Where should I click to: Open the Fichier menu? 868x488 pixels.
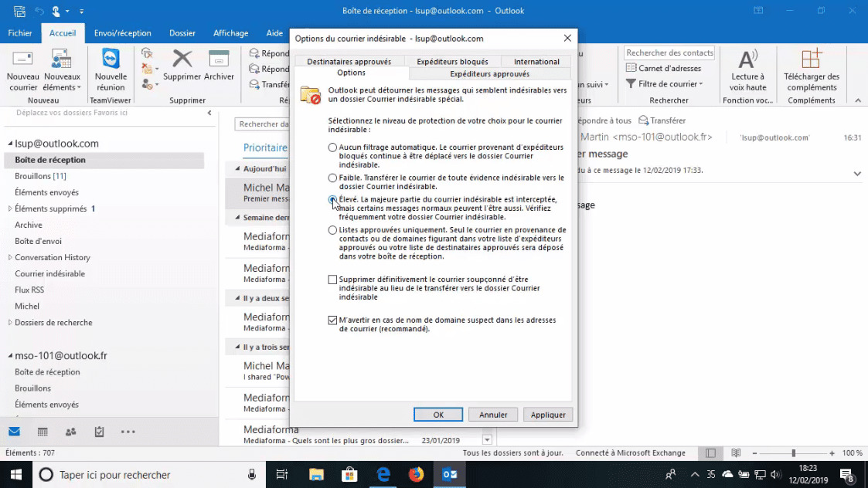(20, 33)
